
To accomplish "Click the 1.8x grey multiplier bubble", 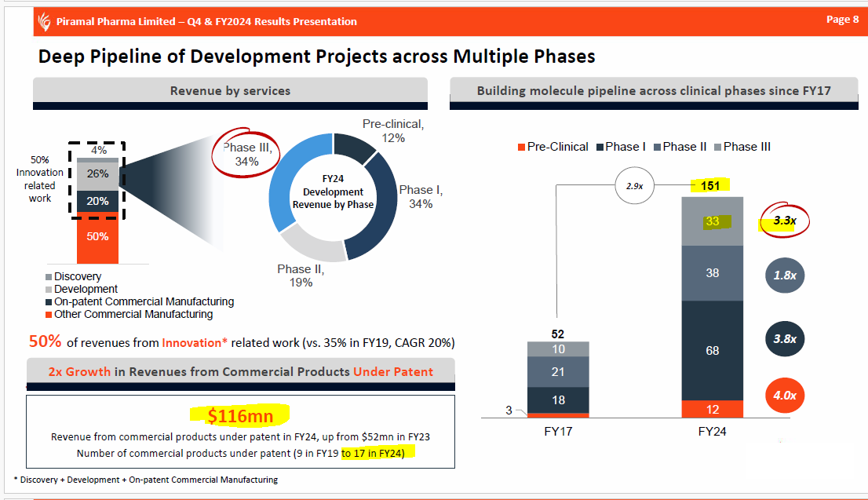I will 784,276.
